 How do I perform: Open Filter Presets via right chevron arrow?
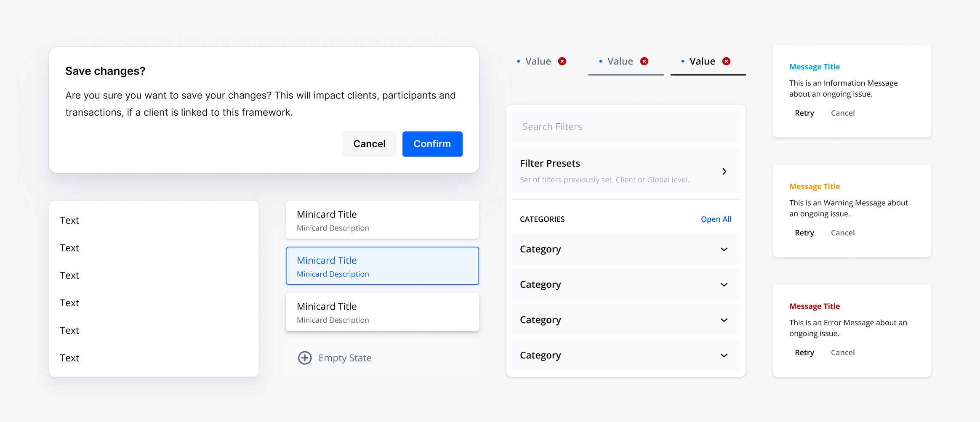point(724,171)
